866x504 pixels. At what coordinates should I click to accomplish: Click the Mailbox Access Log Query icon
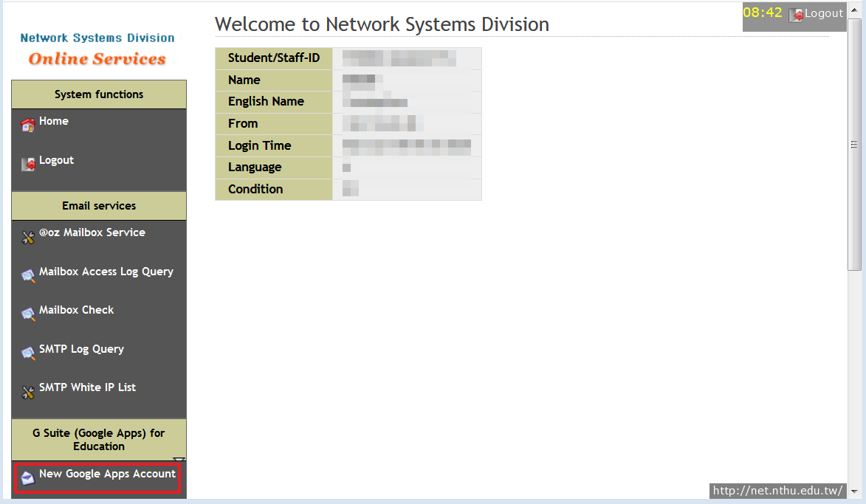tap(28, 275)
